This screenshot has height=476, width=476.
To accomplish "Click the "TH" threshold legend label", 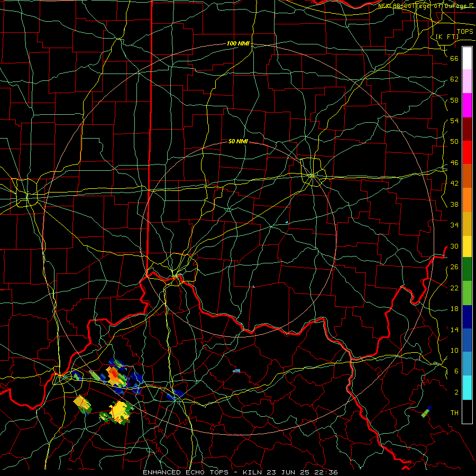I will [454, 413].
